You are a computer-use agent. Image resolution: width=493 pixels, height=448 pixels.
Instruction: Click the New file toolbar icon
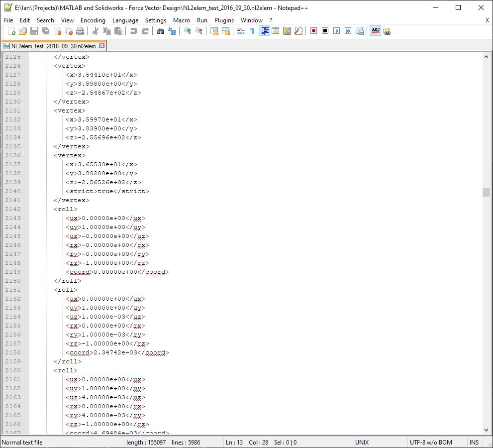point(12,31)
